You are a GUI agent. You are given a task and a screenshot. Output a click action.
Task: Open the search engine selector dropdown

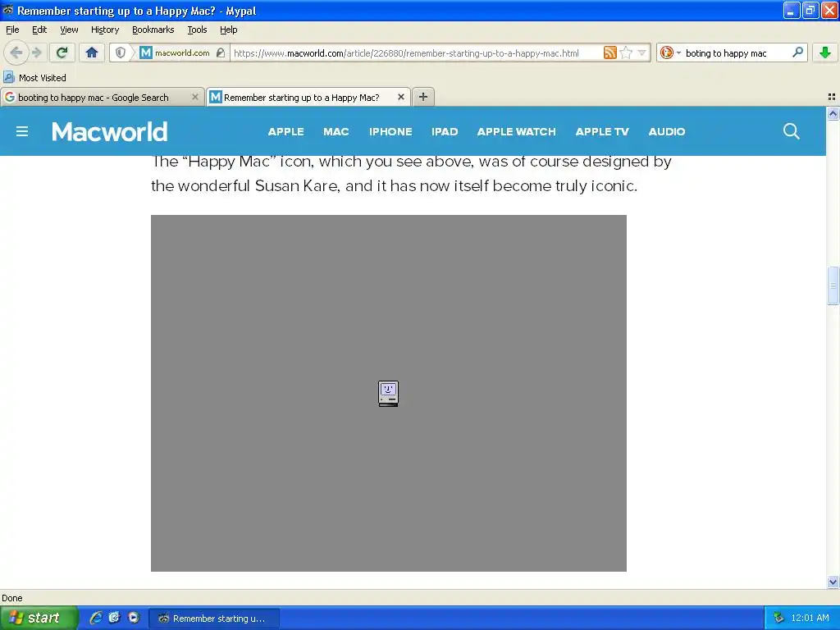pyautogui.click(x=669, y=52)
